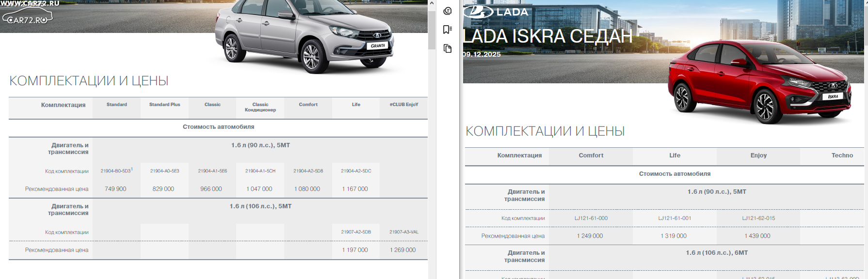Click the code LJ121-61-001 cell

(675, 218)
